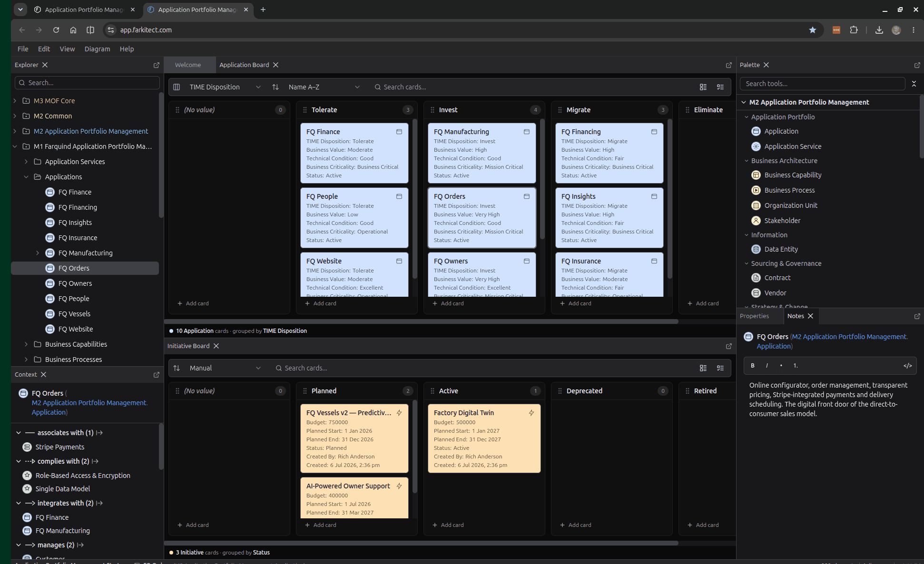The height and width of the screenshot is (564, 924).
Task: Switch Notes editor to source code view
Action: coord(907,366)
